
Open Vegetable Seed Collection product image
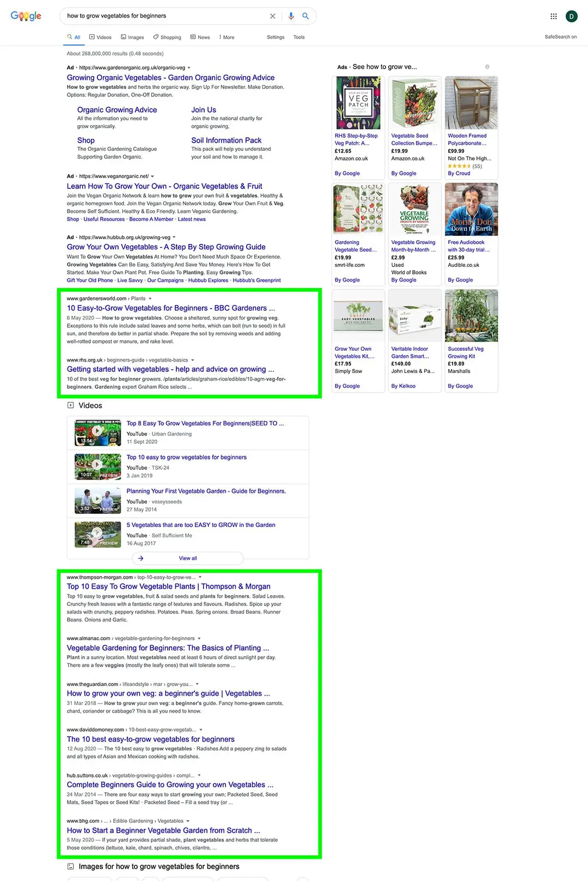coord(415,103)
